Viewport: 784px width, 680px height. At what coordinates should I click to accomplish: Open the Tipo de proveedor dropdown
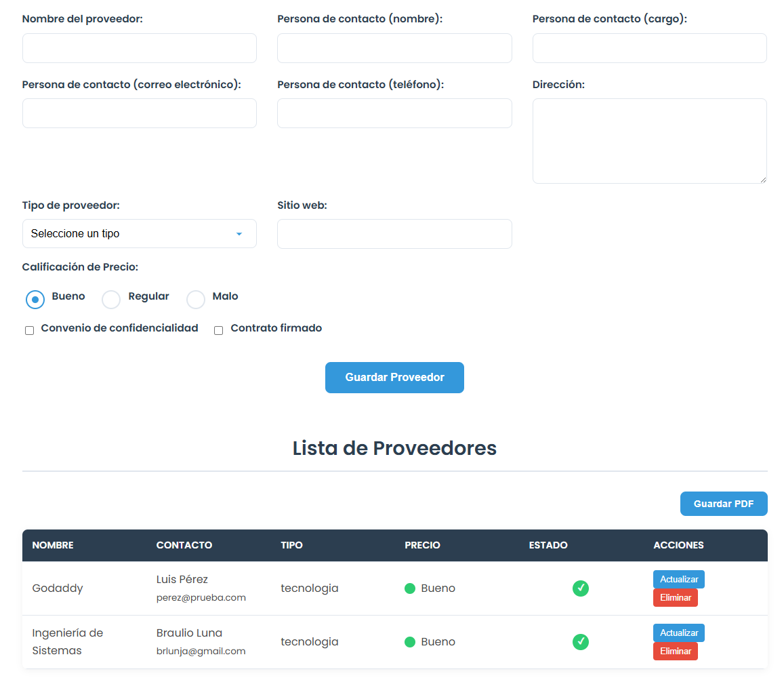coord(140,234)
